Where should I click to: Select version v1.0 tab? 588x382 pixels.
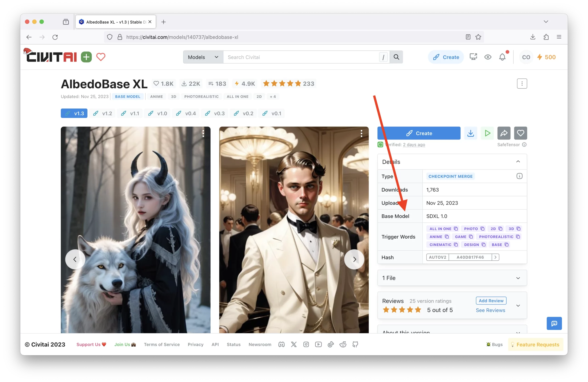click(157, 113)
